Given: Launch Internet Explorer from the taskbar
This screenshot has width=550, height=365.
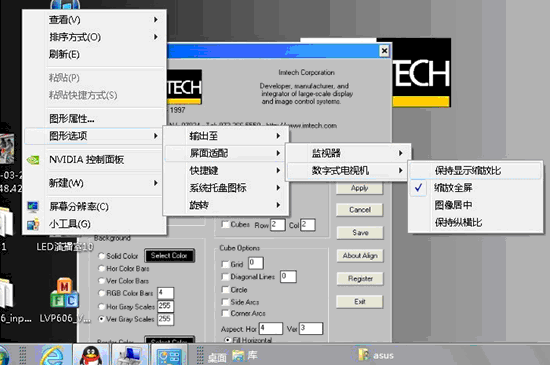Looking at the screenshot, I should [x=52, y=356].
